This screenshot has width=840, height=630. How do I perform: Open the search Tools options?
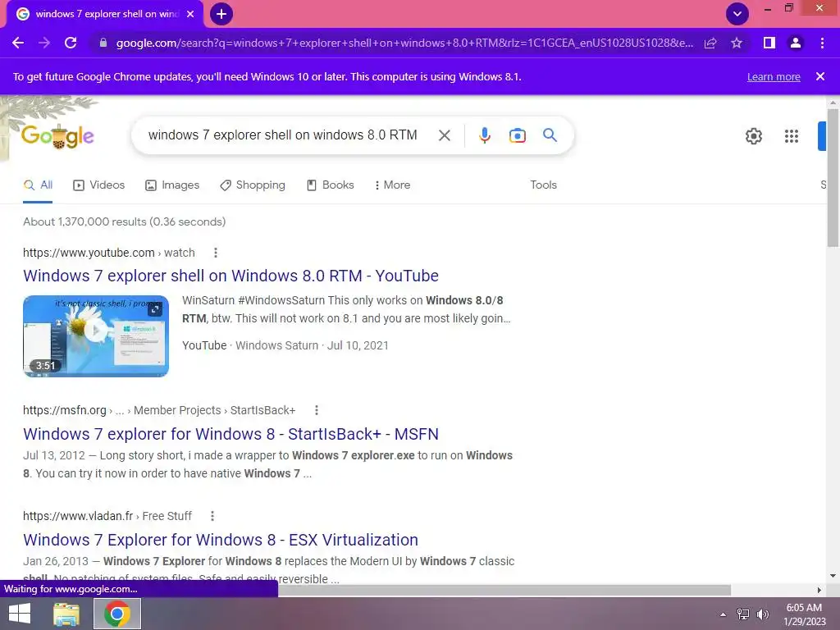click(543, 185)
